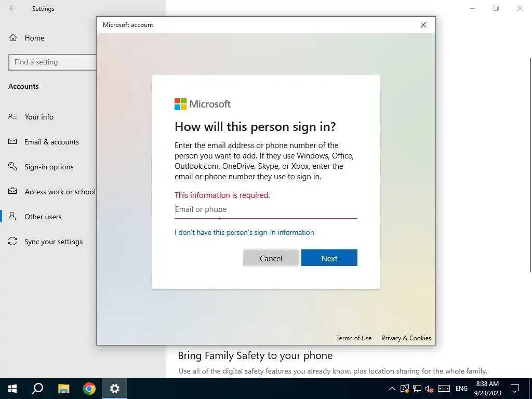Click the Settings gear taskbar icon

[x=115, y=389]
